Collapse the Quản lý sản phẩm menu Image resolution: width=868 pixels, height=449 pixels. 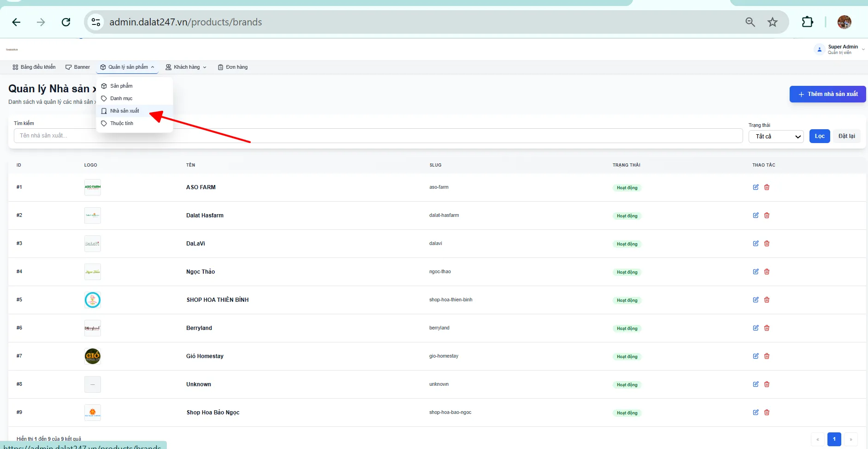click(x=127, y=67)
